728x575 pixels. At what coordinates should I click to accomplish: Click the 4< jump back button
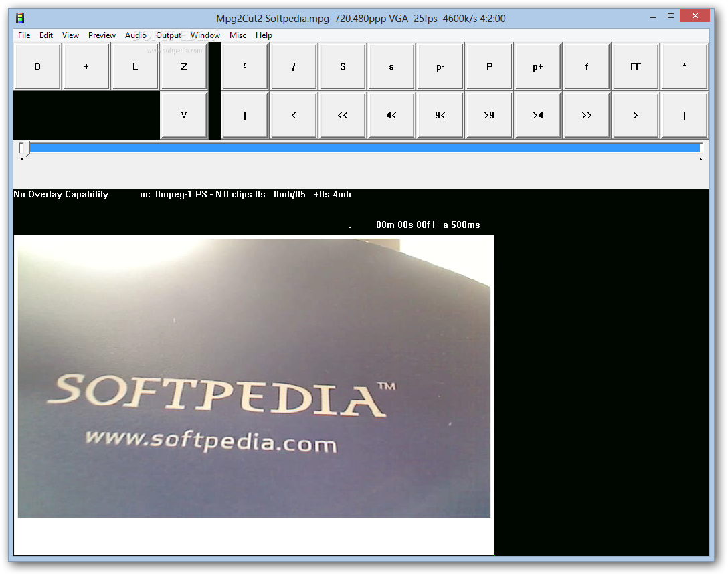pyautogui.click(x=391, y=115)
